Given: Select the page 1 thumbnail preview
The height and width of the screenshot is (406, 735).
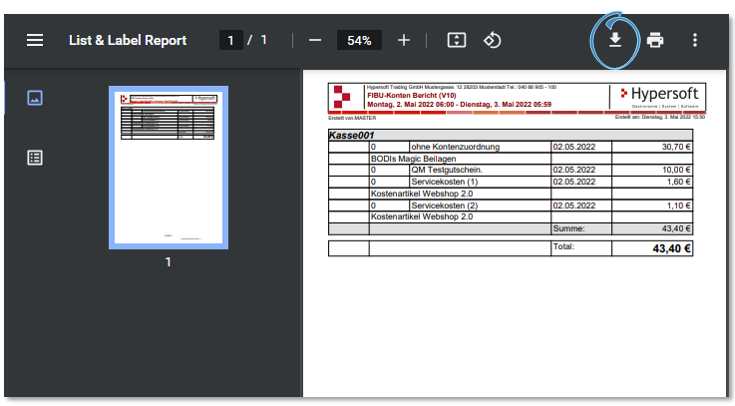Looking at the screenshot, I should tap(168, 166).
